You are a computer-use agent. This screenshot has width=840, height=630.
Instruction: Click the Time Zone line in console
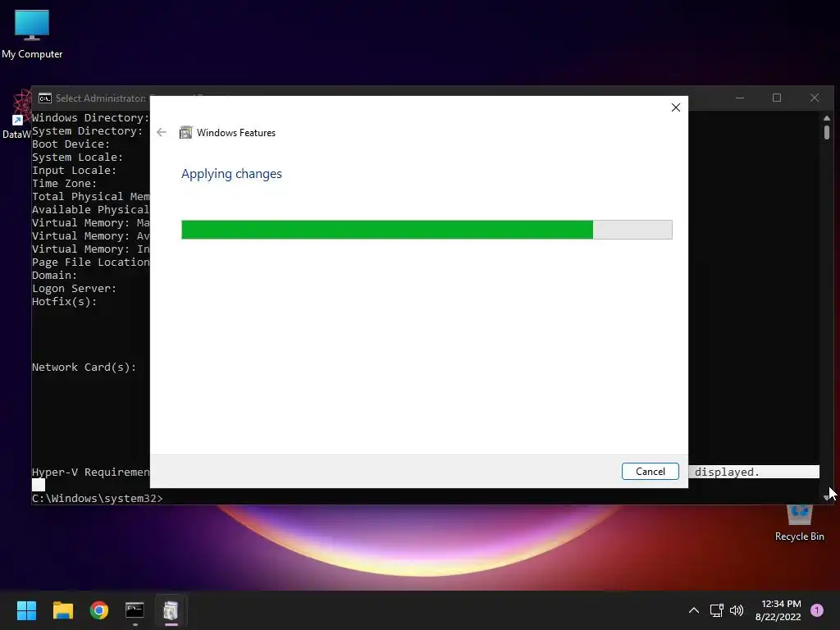tap(64, 184)
